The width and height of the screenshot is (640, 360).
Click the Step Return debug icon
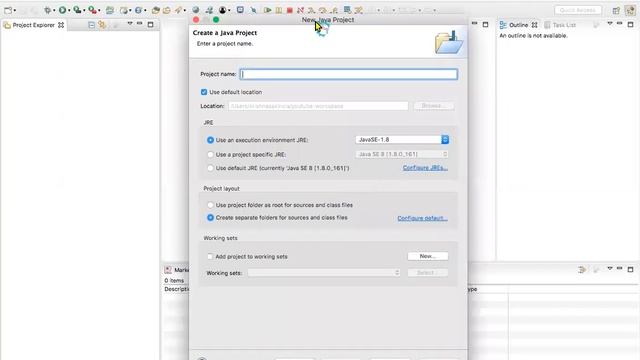pos(334,10)
